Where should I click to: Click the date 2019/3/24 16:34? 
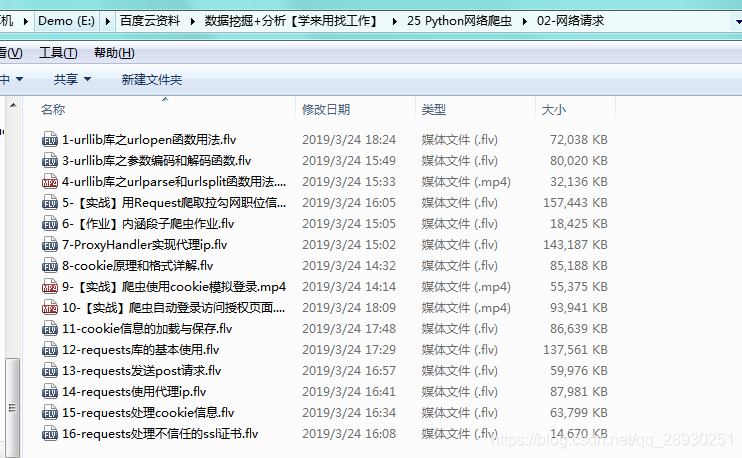tap(349, 413)
